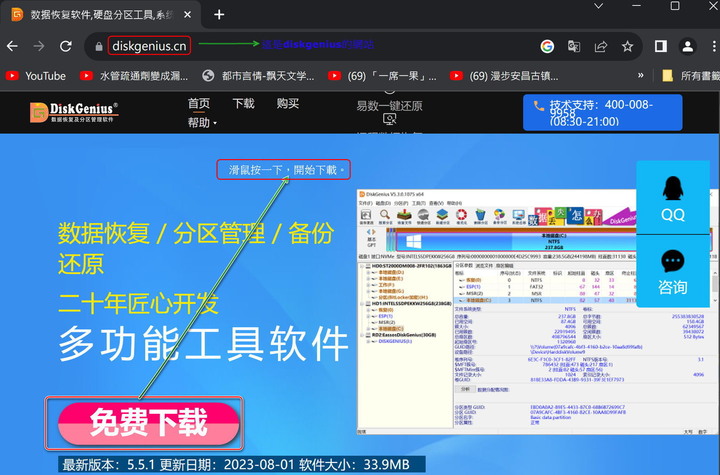Minimize the Chrome window

pyautogui.click(x=636, y=6)
